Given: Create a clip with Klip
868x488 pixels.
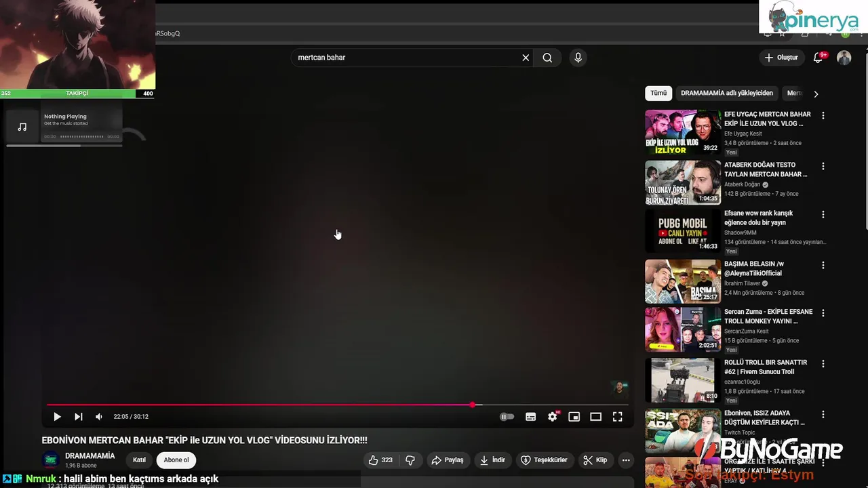Looking at the screenshot, I should click(x=595, y=460).
